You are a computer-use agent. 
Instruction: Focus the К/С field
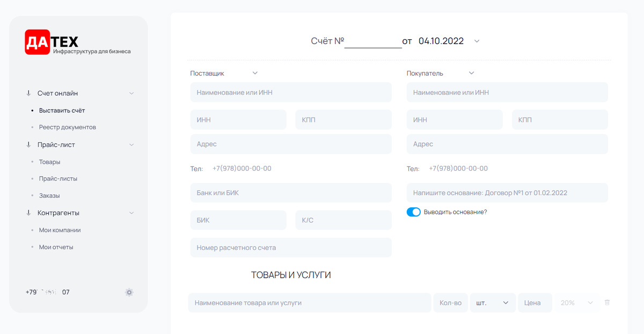pos(343,220)
